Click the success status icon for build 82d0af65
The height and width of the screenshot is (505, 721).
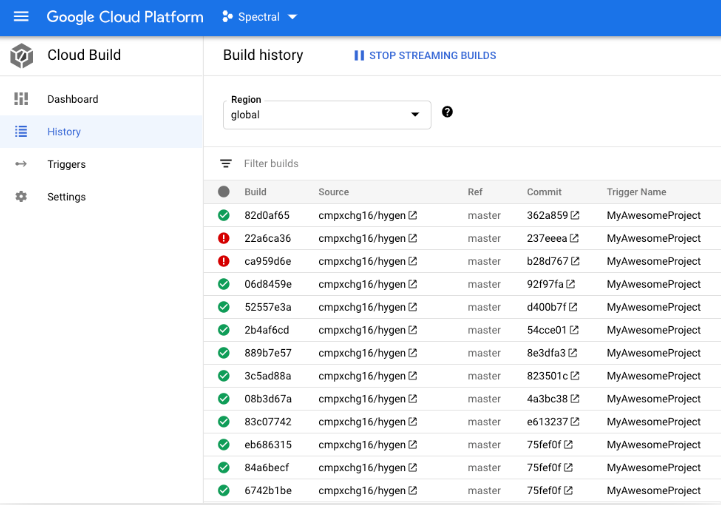click(224, 215)
